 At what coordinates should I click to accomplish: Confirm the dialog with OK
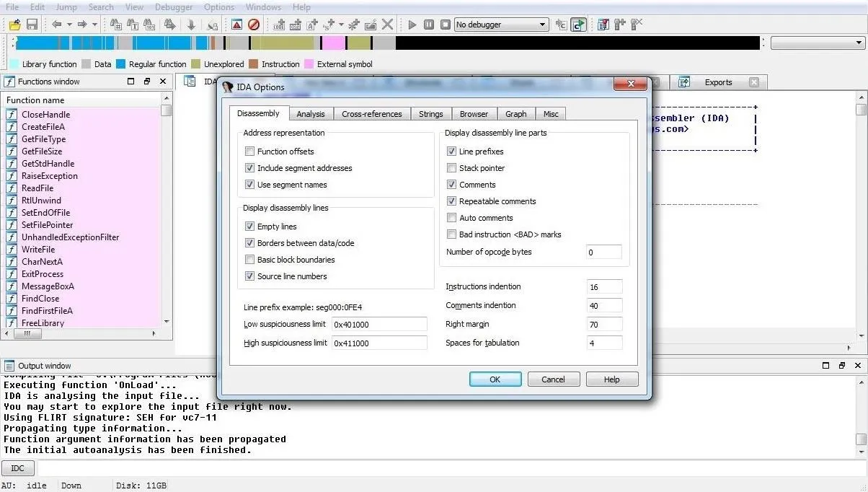click(x=495, y=379)
